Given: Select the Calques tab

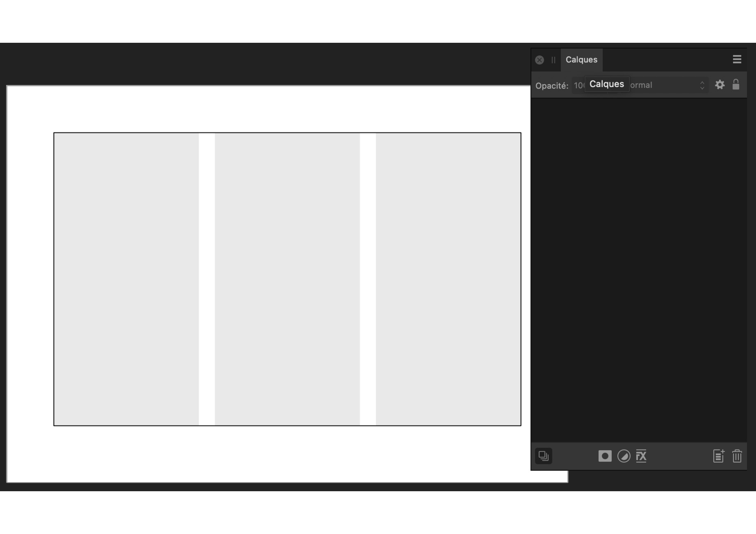Looking at the screenshot, I should pyautogui.click(x=582, y=60).
